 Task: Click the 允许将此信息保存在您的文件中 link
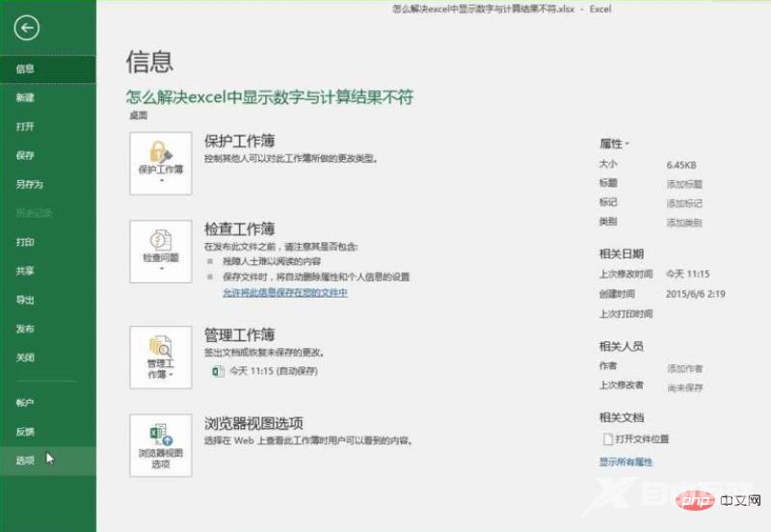click(x=285, y=292)
